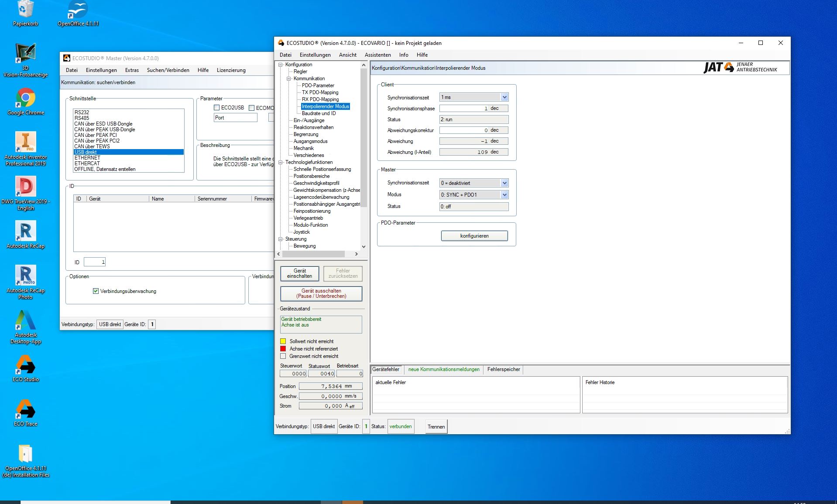Launch the ECO Studio desktop icon
837x504 pixels.
pyautogui.click(x=25, y=368)
